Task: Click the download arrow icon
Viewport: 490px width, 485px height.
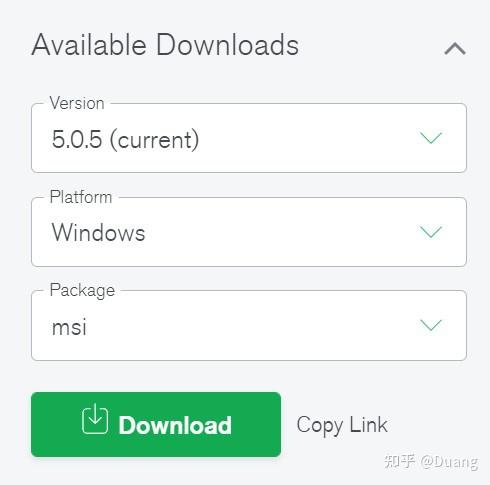Action: pyautogui.click(x=95, y=419)
